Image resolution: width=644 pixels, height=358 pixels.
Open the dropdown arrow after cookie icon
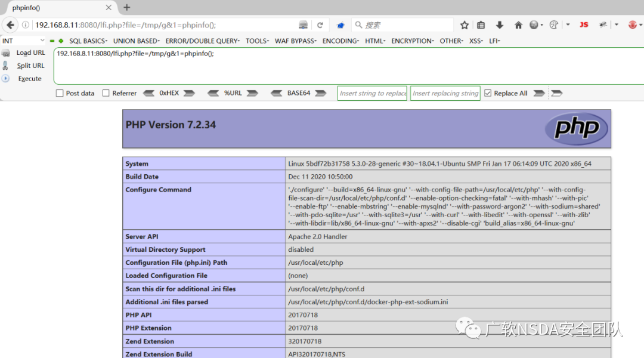click(568, 24)
